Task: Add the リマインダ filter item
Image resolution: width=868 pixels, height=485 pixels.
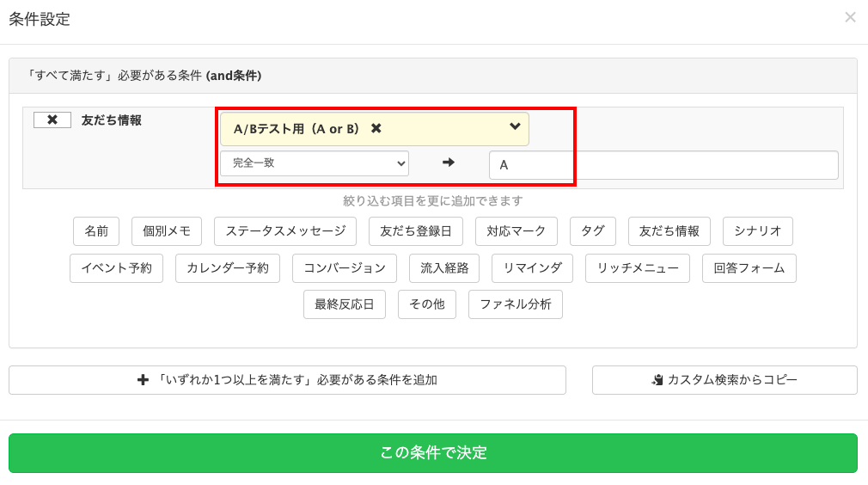Action: coord(532,268)
